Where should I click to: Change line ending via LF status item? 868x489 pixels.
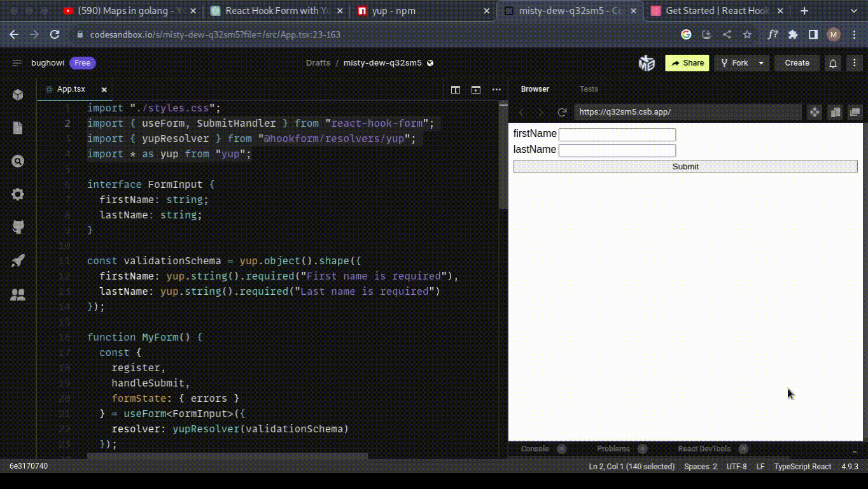click(x=760, y=467)
